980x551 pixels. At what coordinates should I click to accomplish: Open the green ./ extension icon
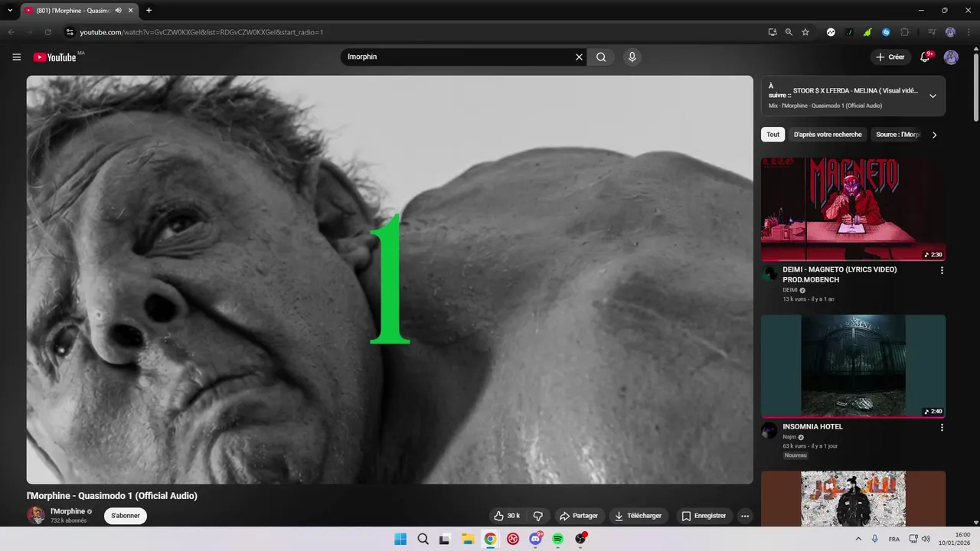click(849, 32)
